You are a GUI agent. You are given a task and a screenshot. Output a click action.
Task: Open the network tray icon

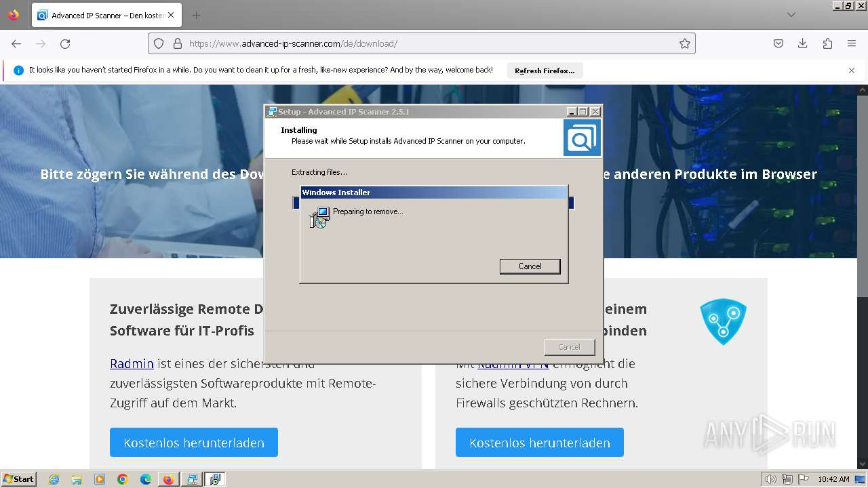pyautogui.click(x=787, y=479)
